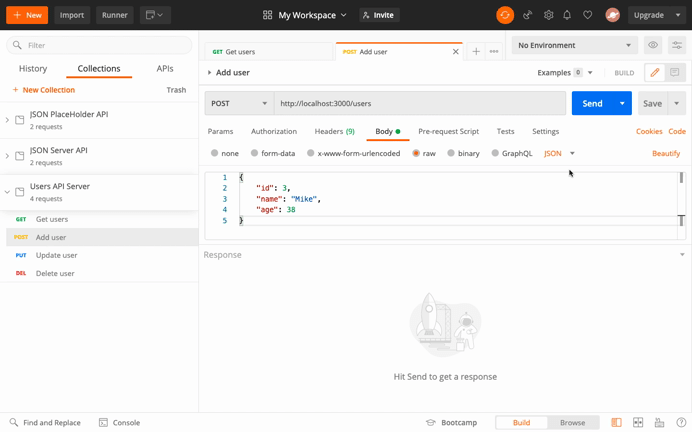Collapse the Response panel arrow
The image size is (692, 432).
(682, 255)
